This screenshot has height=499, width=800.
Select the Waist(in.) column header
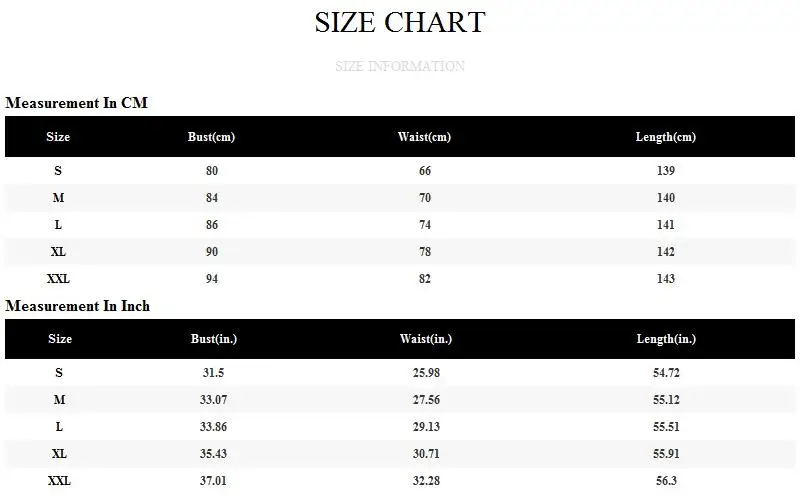(426, 339)
